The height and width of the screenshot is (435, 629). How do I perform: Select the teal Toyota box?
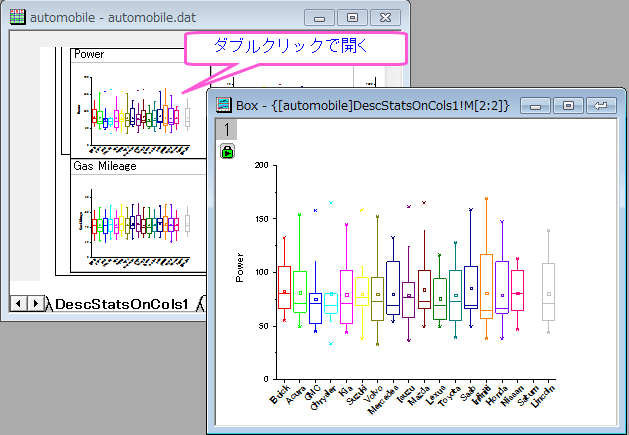tap(455, 295)
